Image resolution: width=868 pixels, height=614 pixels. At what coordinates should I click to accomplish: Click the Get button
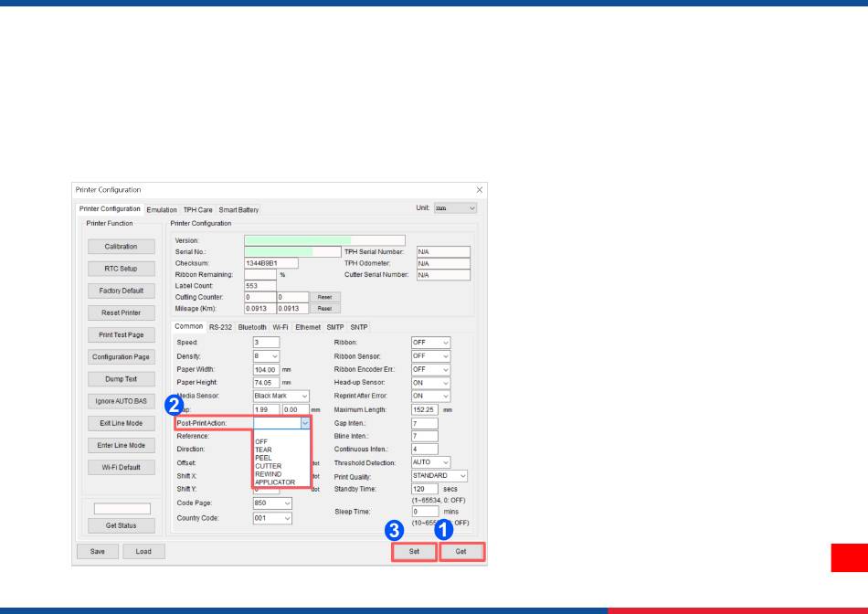(x=461, y=552)
